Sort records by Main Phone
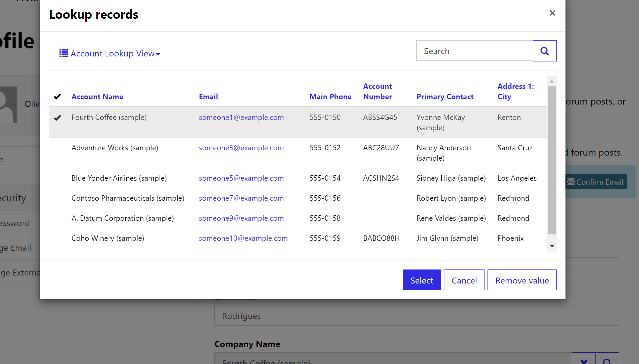Screen dimensions: 639x364 tap(330, 97)
